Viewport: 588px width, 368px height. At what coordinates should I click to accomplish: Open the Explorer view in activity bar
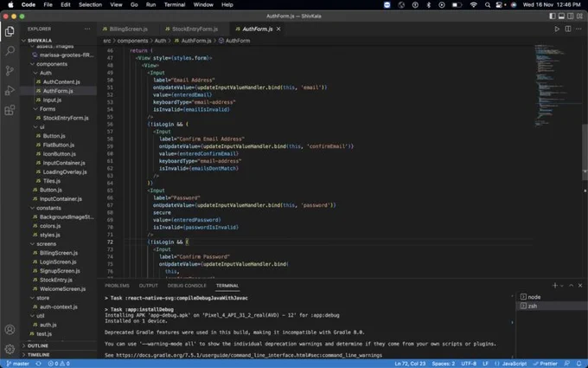tap(10, 31)
